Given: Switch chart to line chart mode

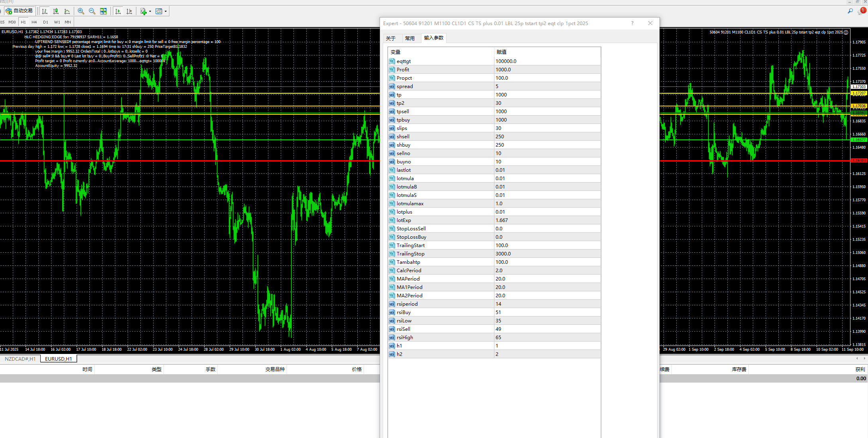Looking at the screenshot, I should click(x=67, y=11).
